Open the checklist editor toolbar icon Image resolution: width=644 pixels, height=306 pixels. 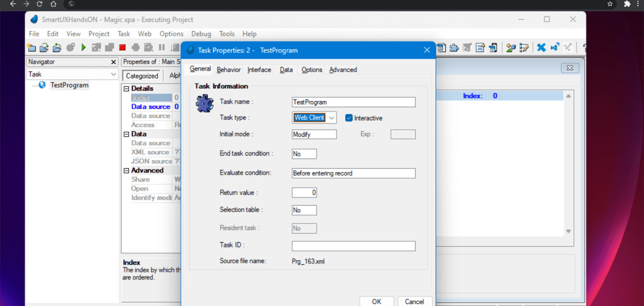click(525, 47)
